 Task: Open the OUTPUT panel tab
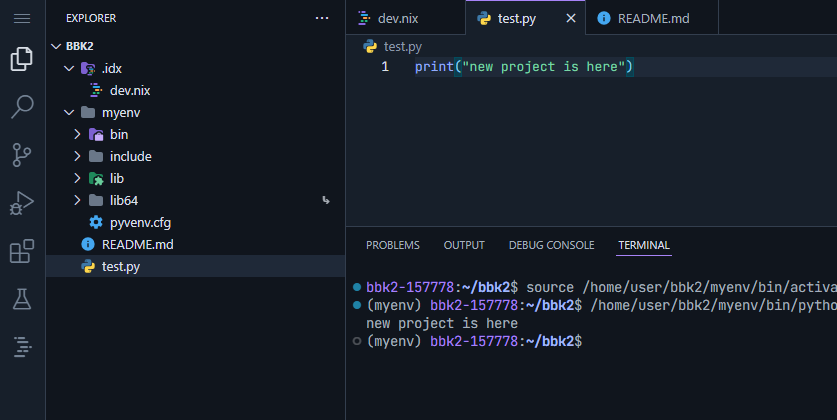[464, 245]
